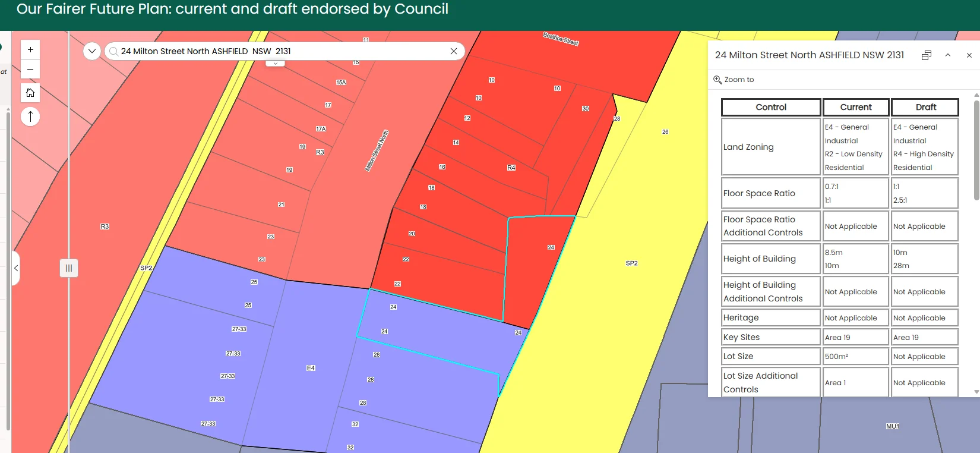
Task: Click Area 1 lot size control value
Action: [835, 383]
